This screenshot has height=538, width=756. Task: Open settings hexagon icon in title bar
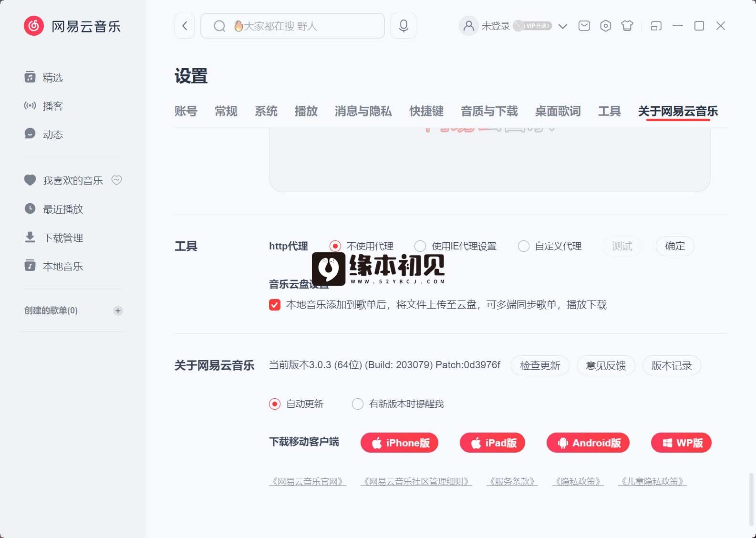point(606,26)
